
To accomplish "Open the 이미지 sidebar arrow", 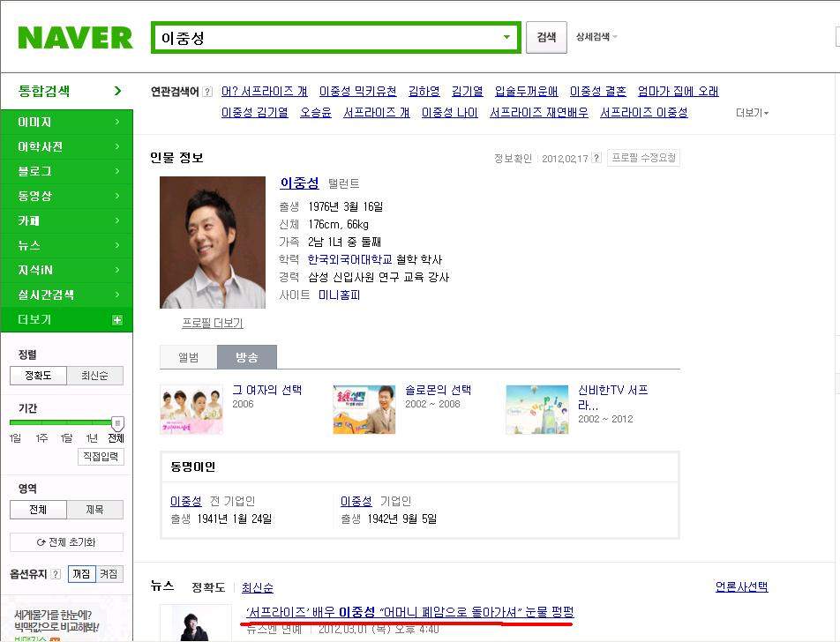I will (117, 122).
